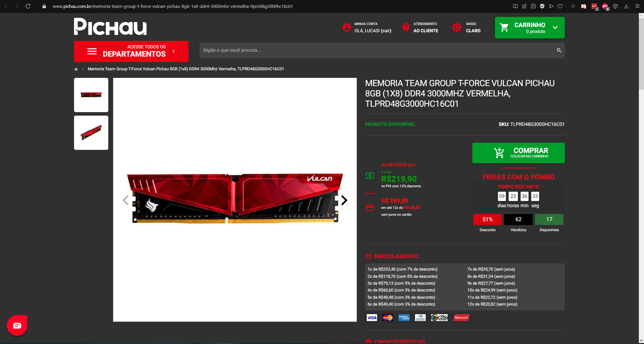Click the SKU TLPRD48G3000HC16C01 text
This screenshot has height=344, width=644.
click(x=531, y=124)
